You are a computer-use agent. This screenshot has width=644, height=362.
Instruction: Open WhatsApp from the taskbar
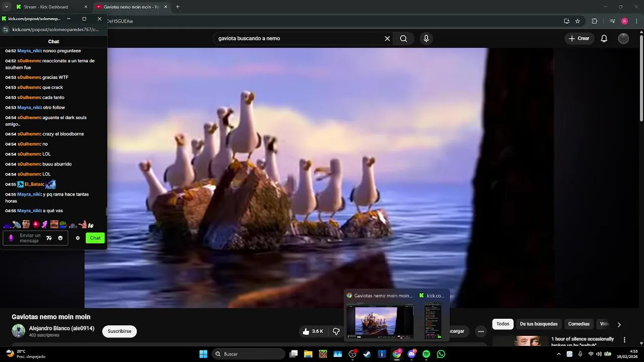(x=441, y=354)
